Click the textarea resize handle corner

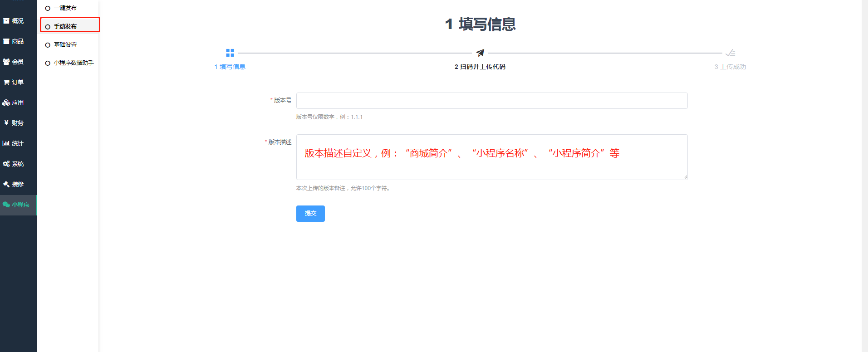tap(685, 177)
